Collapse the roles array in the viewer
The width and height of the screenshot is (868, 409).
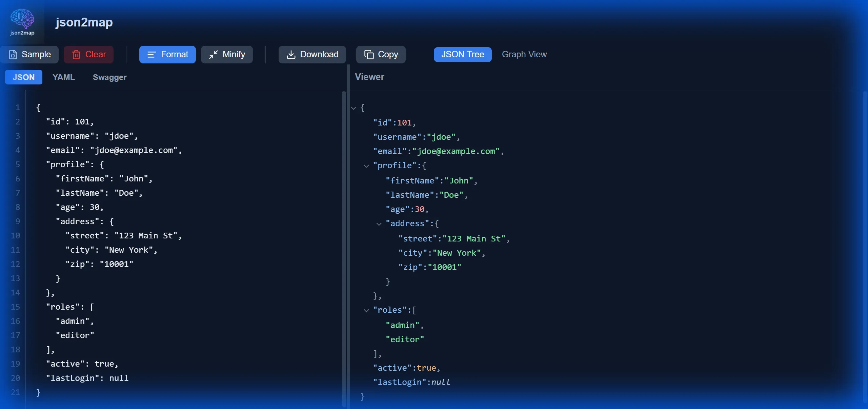tap(366, 311)
